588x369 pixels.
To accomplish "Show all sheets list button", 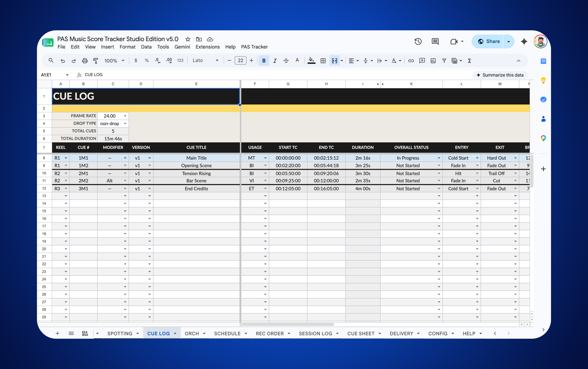I will click(71, 333).
